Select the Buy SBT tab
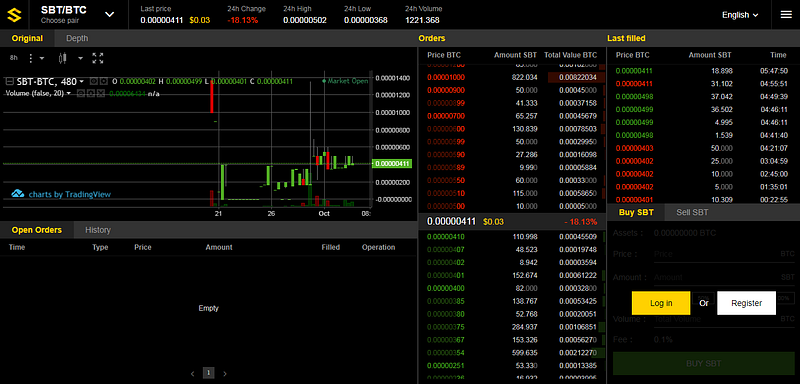 click(x=636, y=213)
